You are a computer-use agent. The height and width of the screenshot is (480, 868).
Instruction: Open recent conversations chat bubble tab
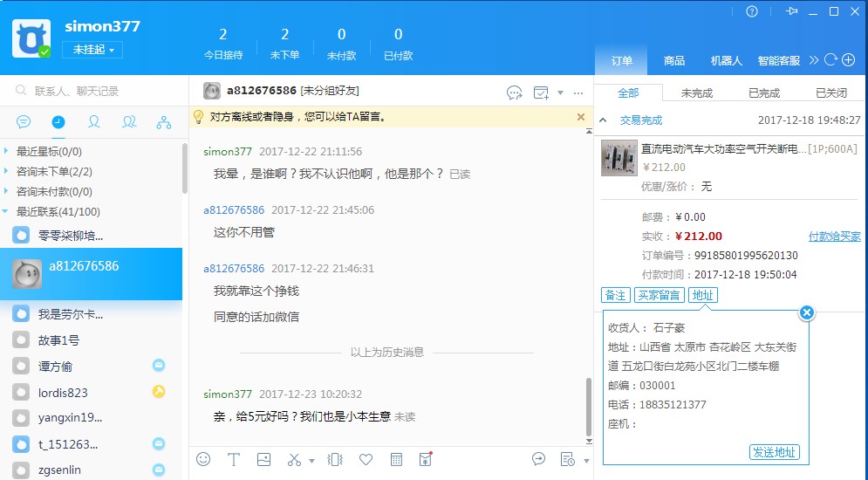pyautogui.click(x=24, y=122)
